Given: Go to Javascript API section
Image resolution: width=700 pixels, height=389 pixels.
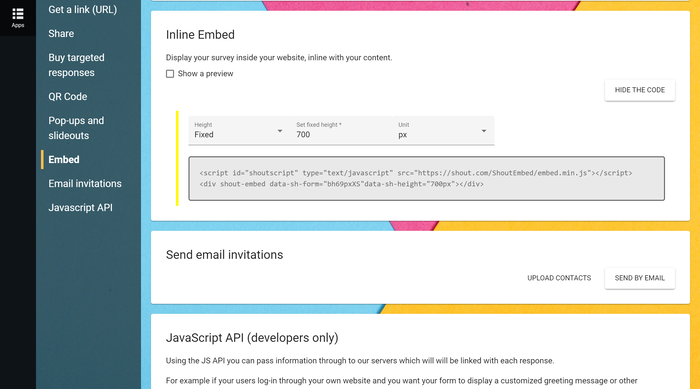Looking at the screenshot, I should click(80, 208).
